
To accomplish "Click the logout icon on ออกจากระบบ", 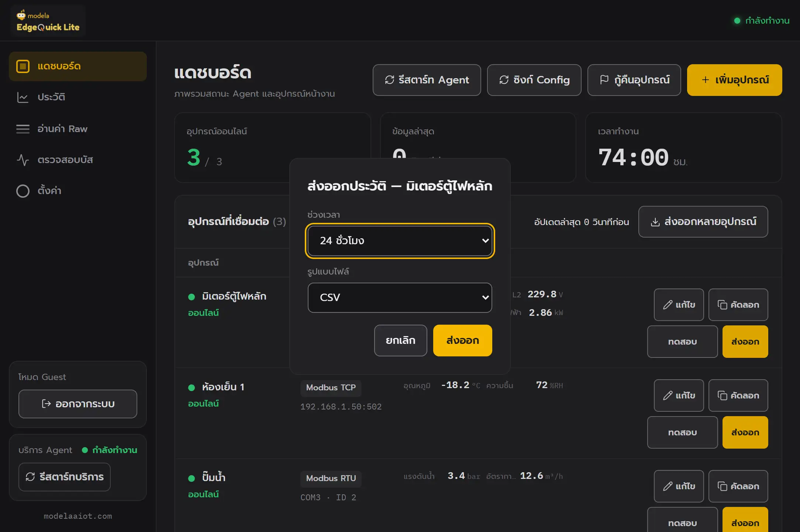I will (46, 404).
